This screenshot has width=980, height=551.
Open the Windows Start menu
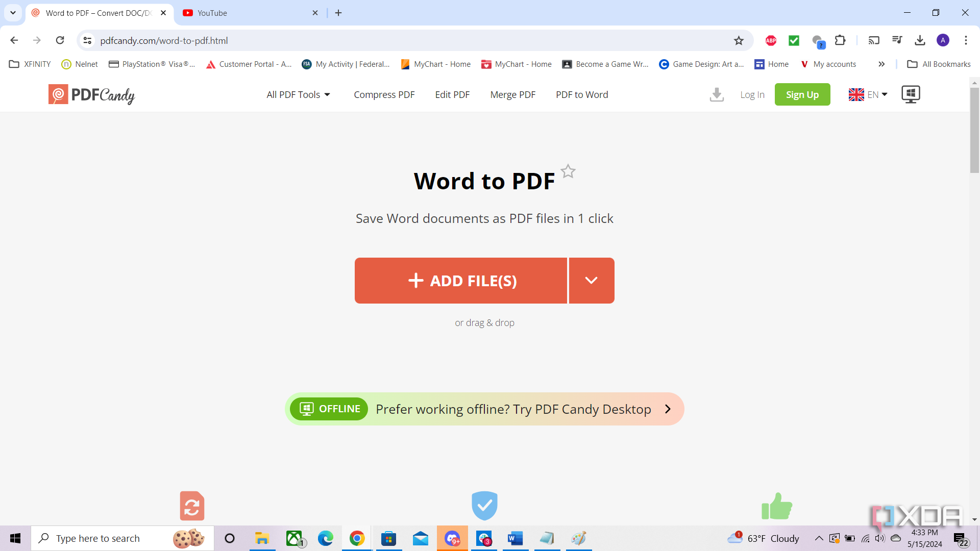click(15, 538)
